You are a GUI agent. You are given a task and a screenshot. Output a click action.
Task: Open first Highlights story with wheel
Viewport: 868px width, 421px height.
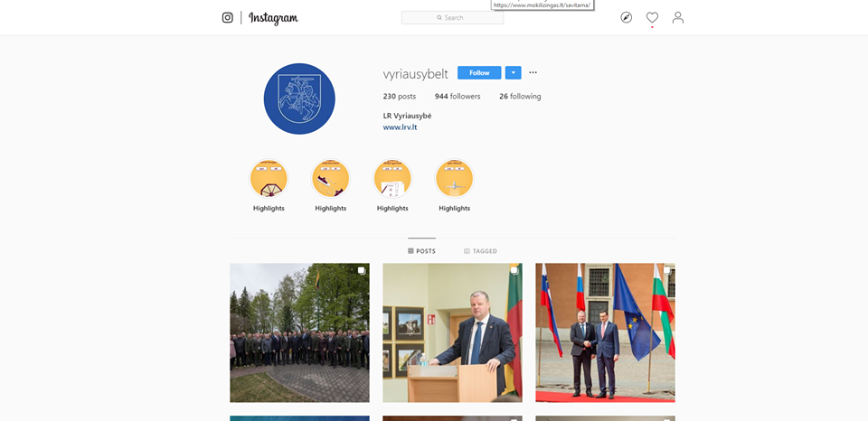(269, 178)
